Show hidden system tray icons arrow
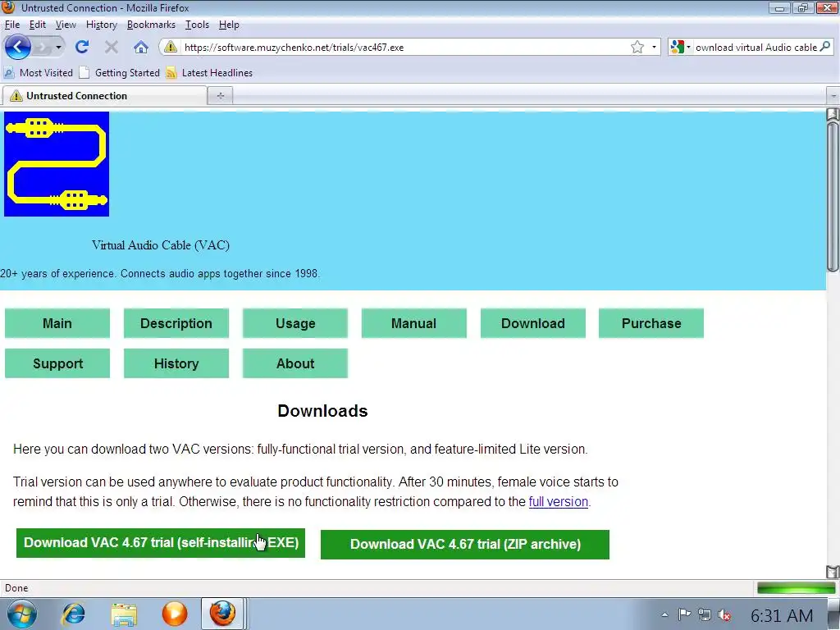 [664, 615]
